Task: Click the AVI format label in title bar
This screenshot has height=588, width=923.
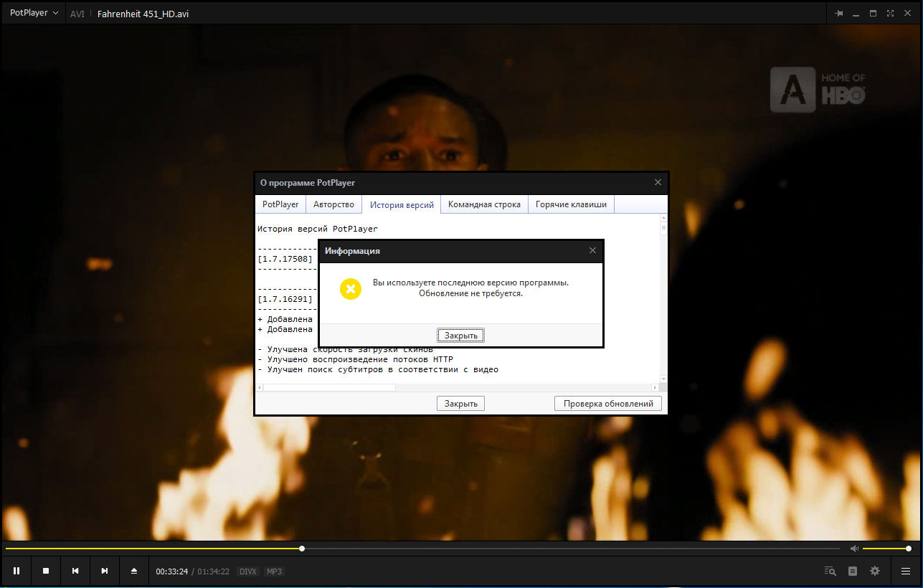Action: pyautogui.click(x=77, y=14)
